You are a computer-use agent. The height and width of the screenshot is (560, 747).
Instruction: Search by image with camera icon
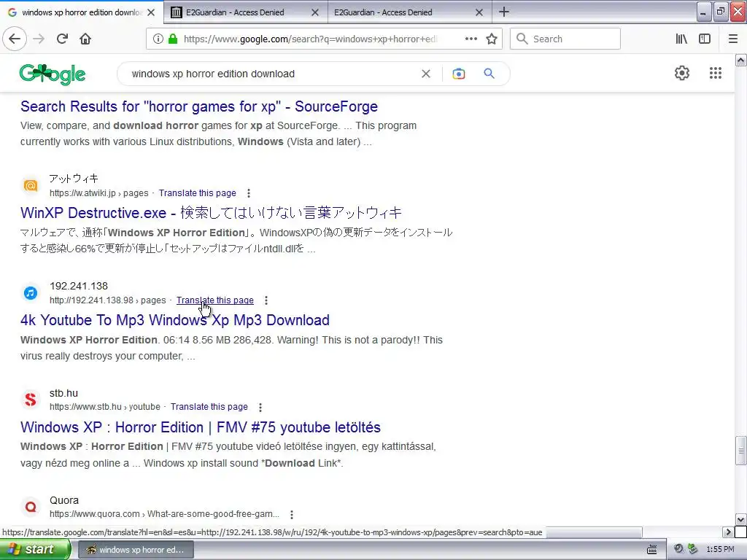pos(458,74)
